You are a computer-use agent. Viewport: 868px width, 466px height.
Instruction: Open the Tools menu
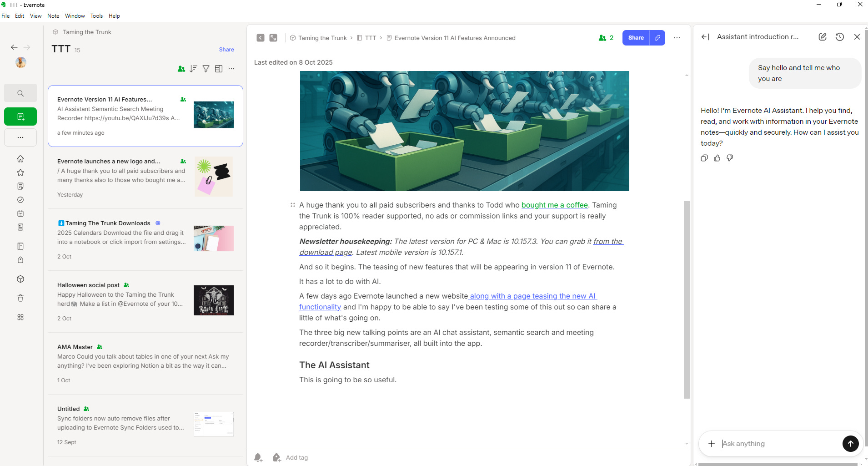click(x=96, y=16)
